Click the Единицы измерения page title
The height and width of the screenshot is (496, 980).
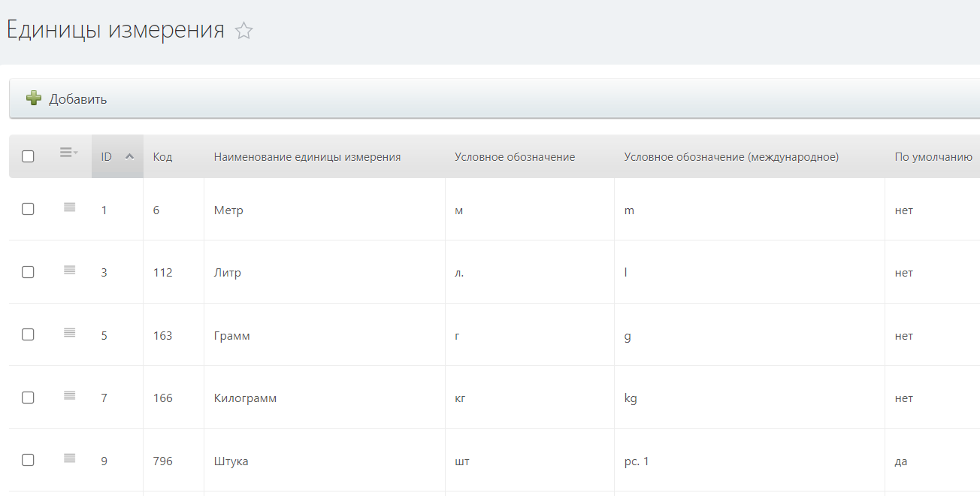click(x=116, y=29)
